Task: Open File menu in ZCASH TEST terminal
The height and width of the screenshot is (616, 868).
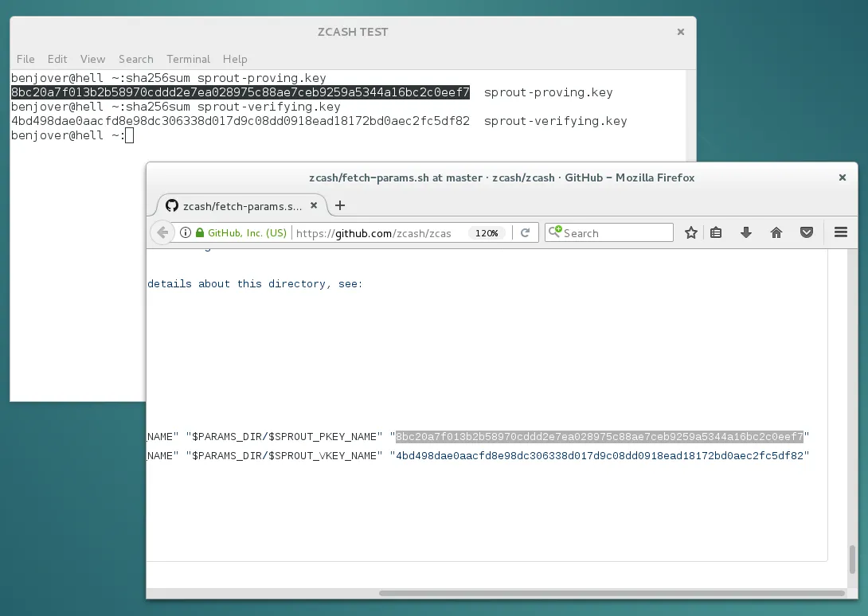Action: [x=25, y=59]
